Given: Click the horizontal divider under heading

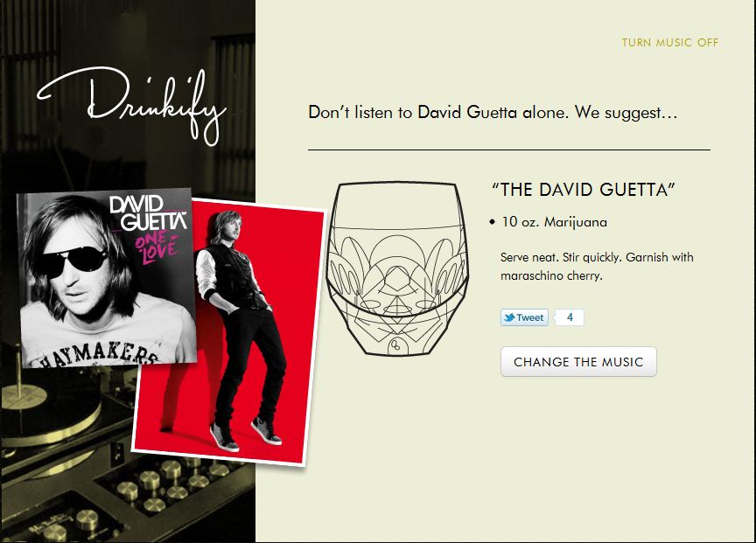Looking at the screenshot, I should coord(509,150).
